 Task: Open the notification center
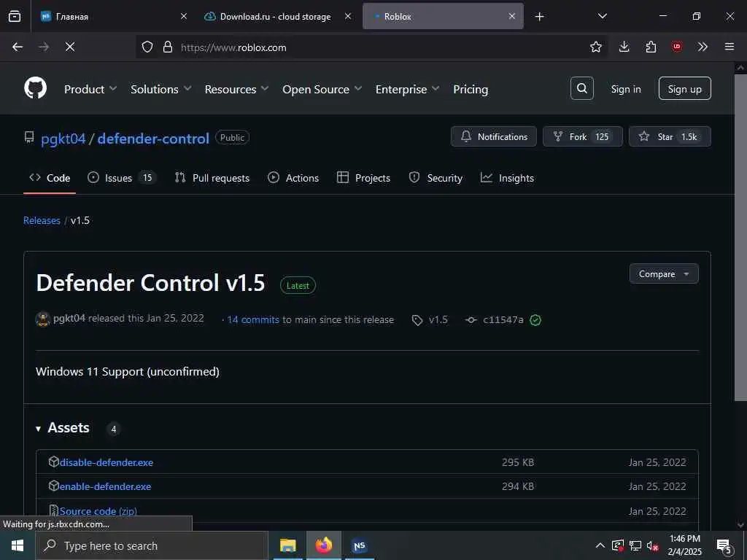tap(724, 546)
